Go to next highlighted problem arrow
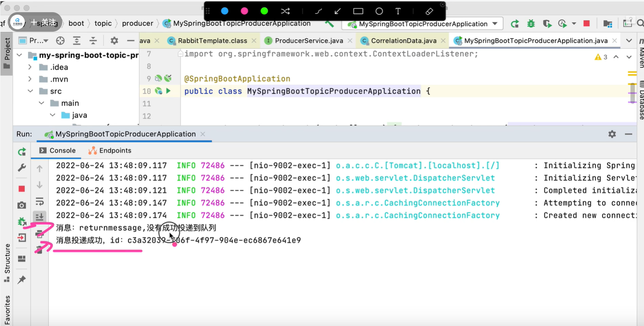This screenshot has width=644, height=326. pos(629,57)
